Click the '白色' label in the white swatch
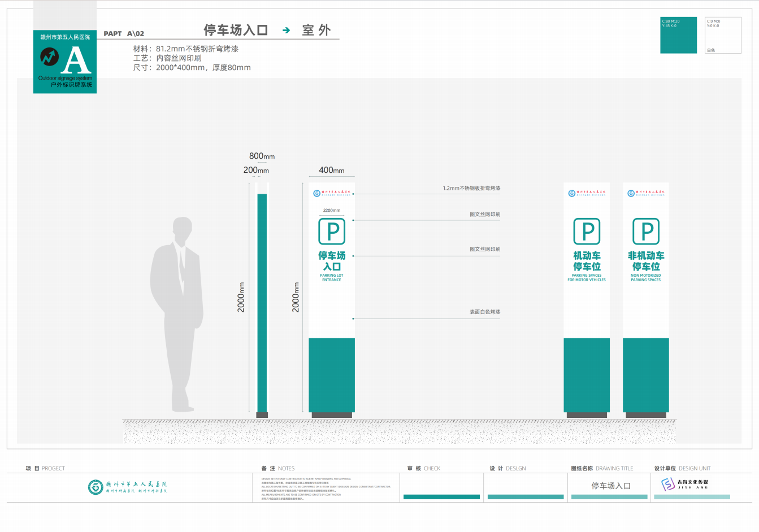759x532 pixels. (710, 50)
